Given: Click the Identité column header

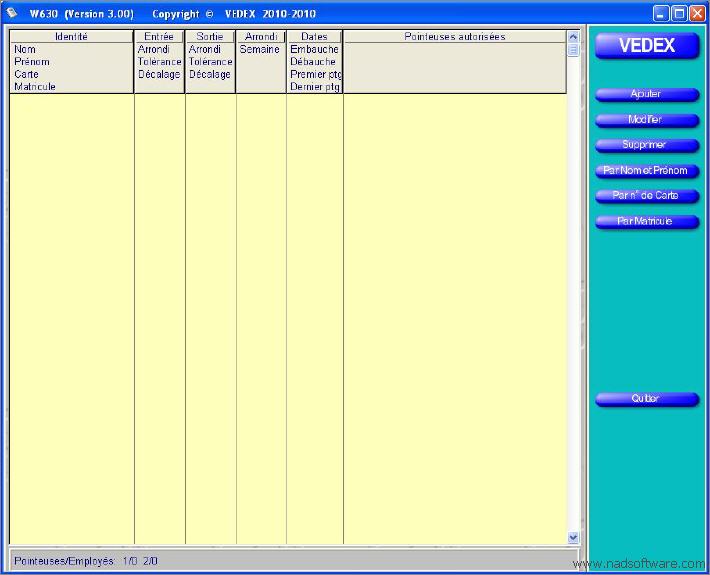Looking at the screenshot, I should click(x=71, y=37).
